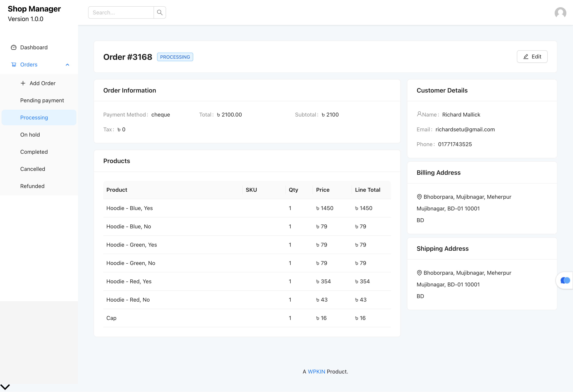Select the 'Hoodie - Blue, No' product row
The image size is (573, 392).
pyautogui.click(x=247, y=226)
